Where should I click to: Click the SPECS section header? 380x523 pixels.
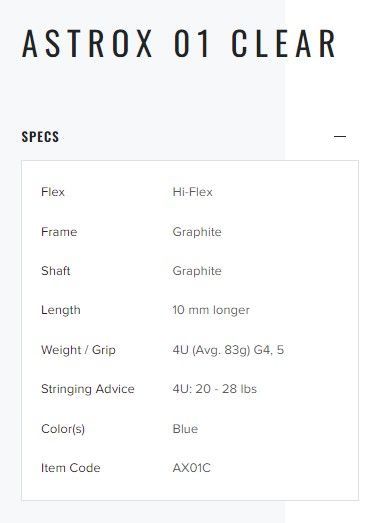click(40, 136)
